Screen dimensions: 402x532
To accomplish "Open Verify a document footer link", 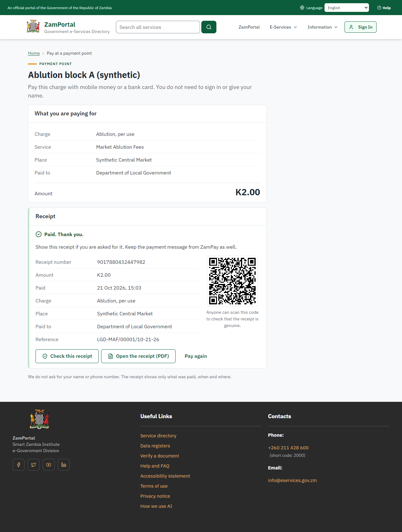I will pyautogui.click(x=160, y=456).
